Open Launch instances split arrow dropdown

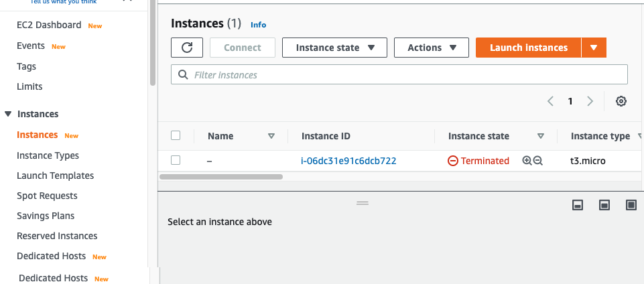[594, 48]
